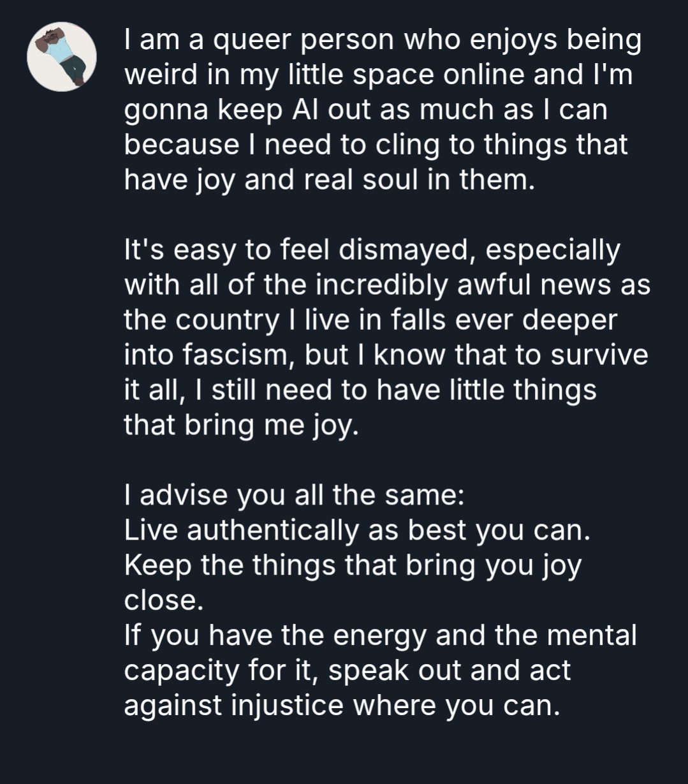688x784 pixels.
Task: Click the line "capacity for it, speak out"
Action: [347, 670]
